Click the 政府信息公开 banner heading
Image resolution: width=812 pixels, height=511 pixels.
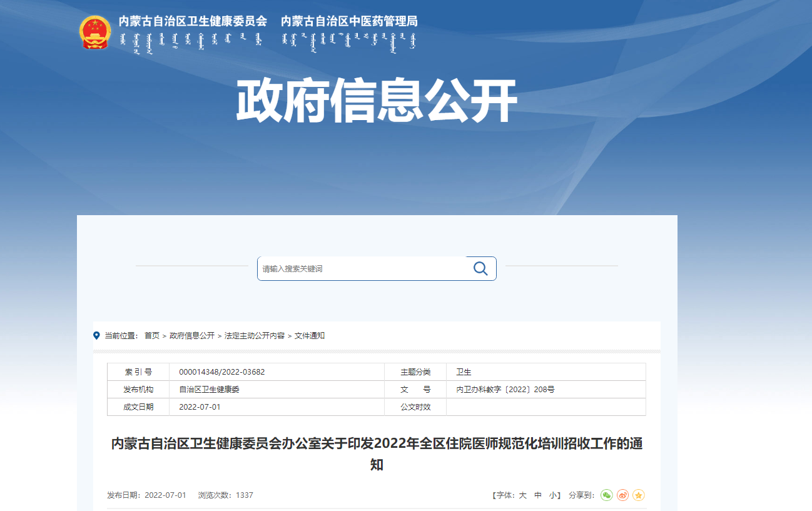[x=377, y=101]
